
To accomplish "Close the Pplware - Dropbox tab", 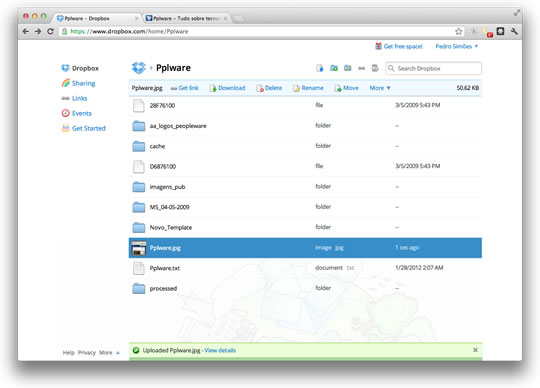I will click(136, 18).
